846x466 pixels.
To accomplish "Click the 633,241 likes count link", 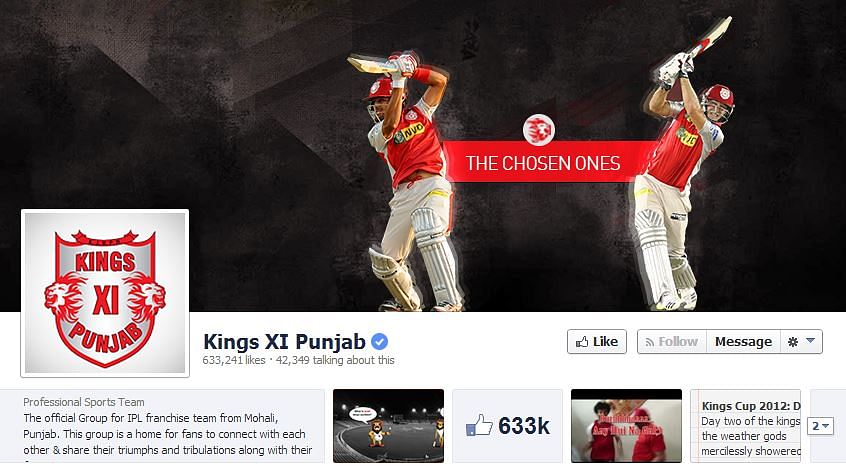I will [234, 360].
